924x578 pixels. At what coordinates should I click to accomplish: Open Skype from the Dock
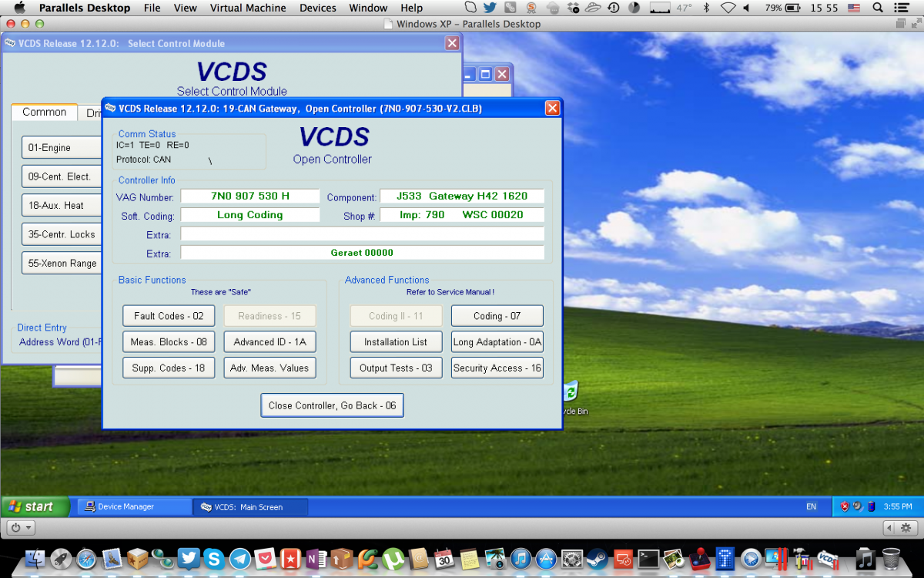(x=214, y=559)
